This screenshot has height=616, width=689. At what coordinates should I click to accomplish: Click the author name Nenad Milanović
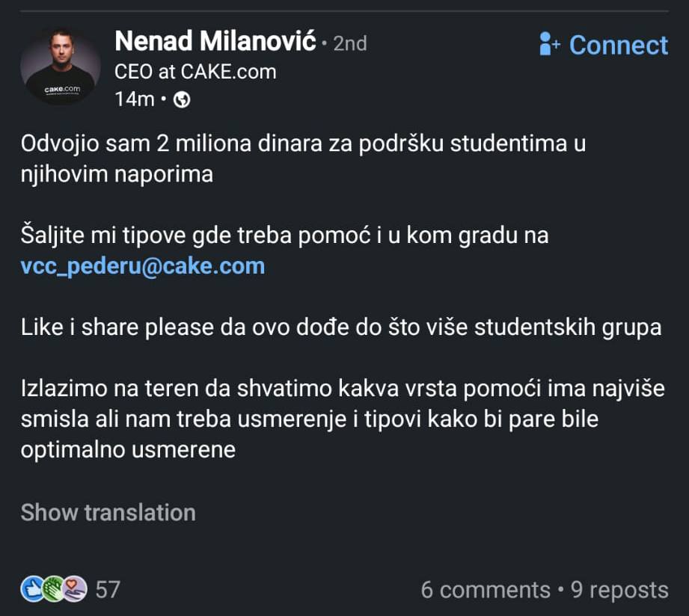tap(215, 42)
